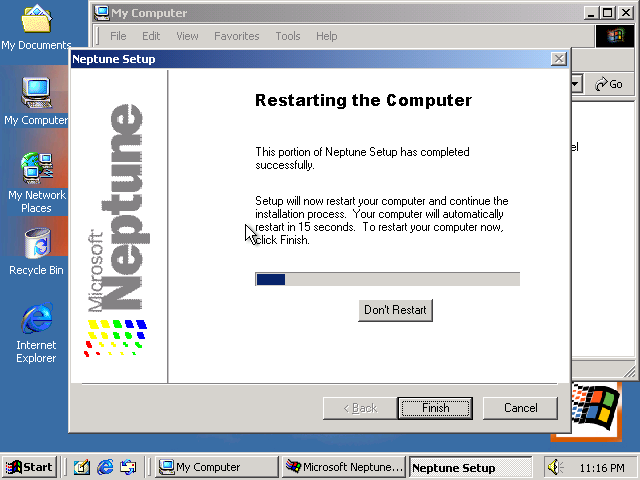The width and height of the screenshot is (640, 480).
Task: Open the File menu in My Computer
Action: (118, 36)
